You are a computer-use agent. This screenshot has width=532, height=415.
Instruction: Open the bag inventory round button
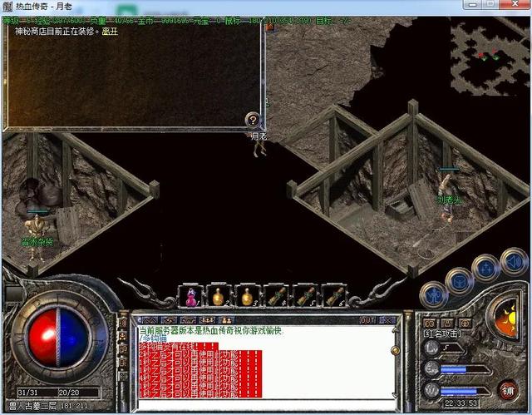(x=459, y=281)
